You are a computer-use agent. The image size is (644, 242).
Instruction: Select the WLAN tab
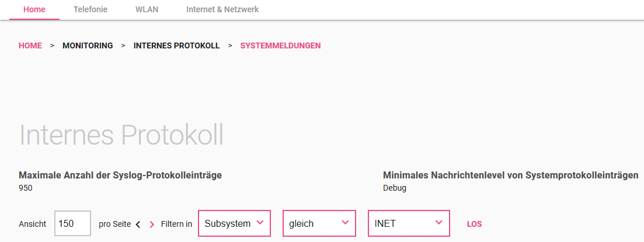click(x=147, y=9)
